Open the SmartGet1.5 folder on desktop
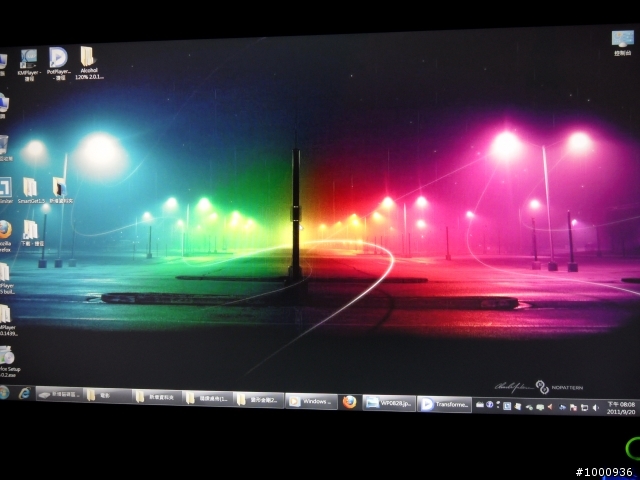This screenshot has height=480, width=640. [31, 190]
